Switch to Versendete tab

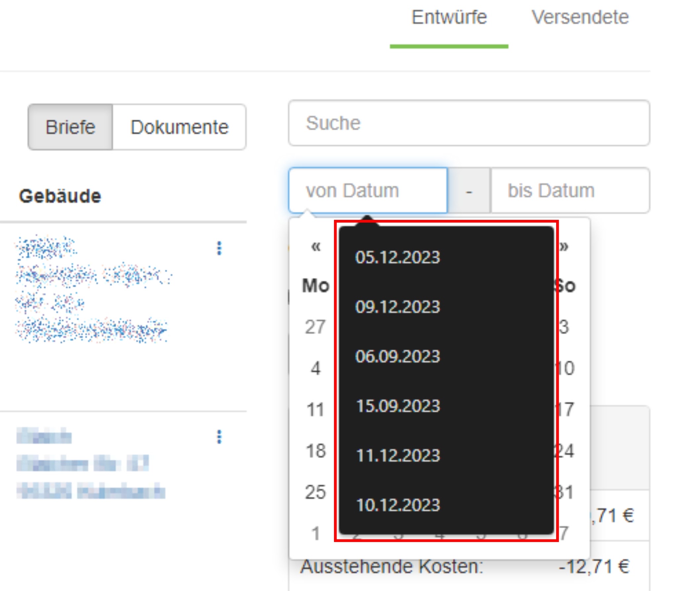coord(580,18)
